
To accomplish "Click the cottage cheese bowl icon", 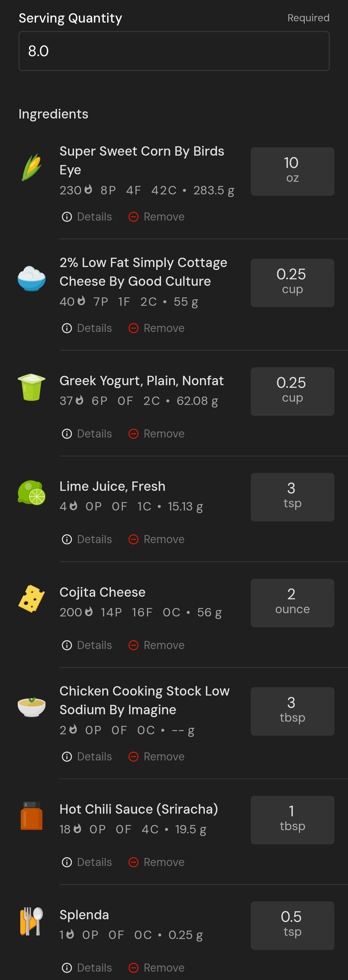I will tap(32, 278).
